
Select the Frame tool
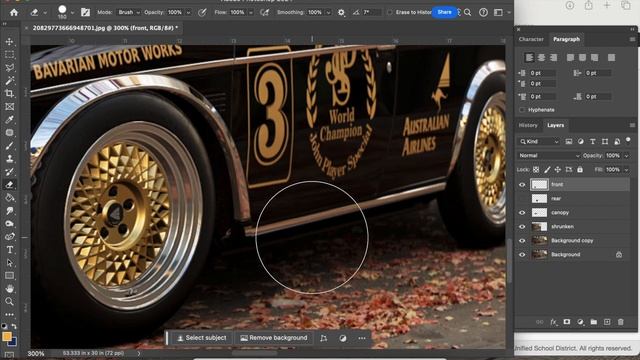coord(9,107)
